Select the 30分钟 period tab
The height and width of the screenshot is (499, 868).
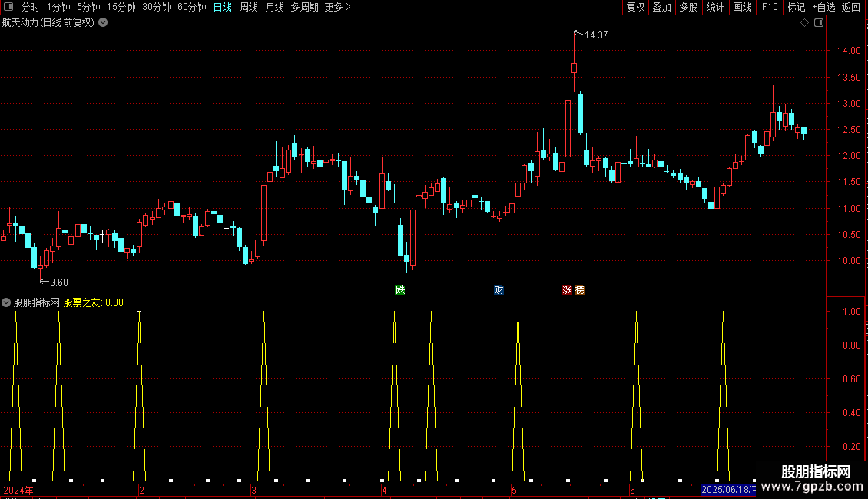157,7
